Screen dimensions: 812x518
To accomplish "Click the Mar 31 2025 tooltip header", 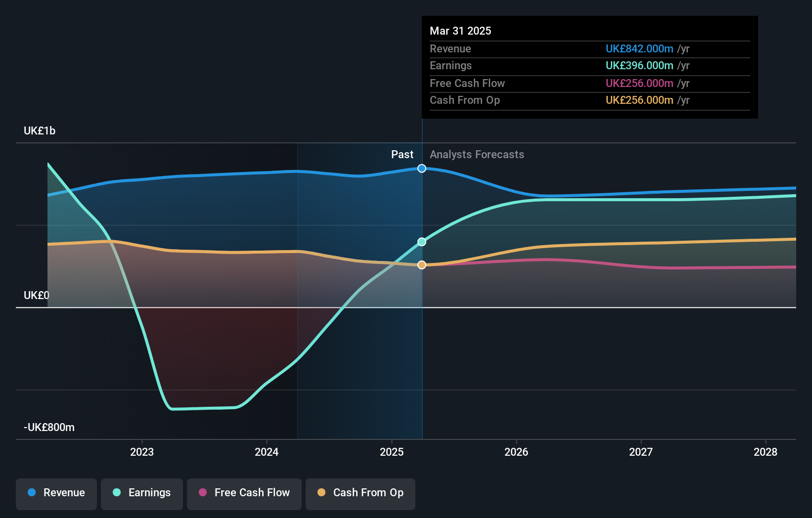I will click(460, 31).
